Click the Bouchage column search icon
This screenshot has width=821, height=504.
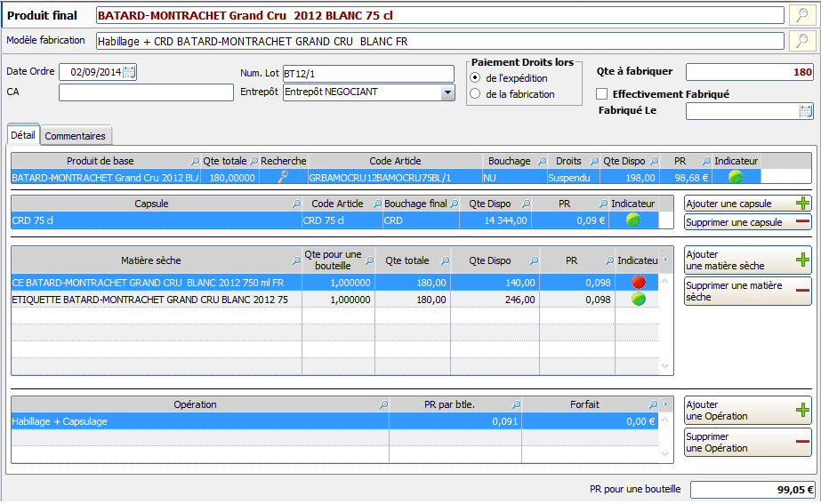tap(543, 161)
